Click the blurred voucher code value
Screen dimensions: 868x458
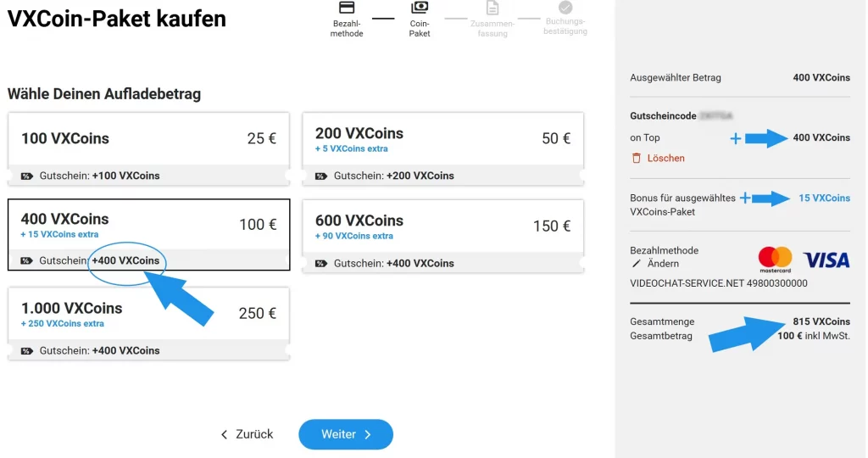coord(715,116)
